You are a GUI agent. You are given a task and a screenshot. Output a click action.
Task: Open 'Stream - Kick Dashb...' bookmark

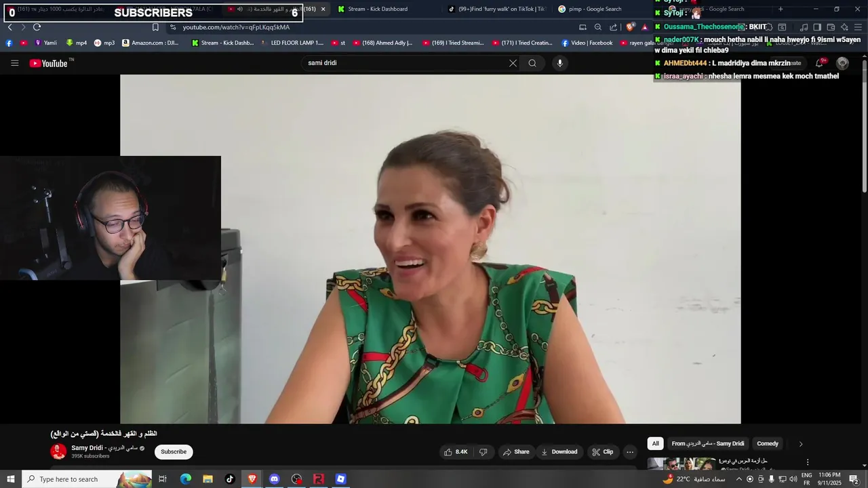coord(222,43)
